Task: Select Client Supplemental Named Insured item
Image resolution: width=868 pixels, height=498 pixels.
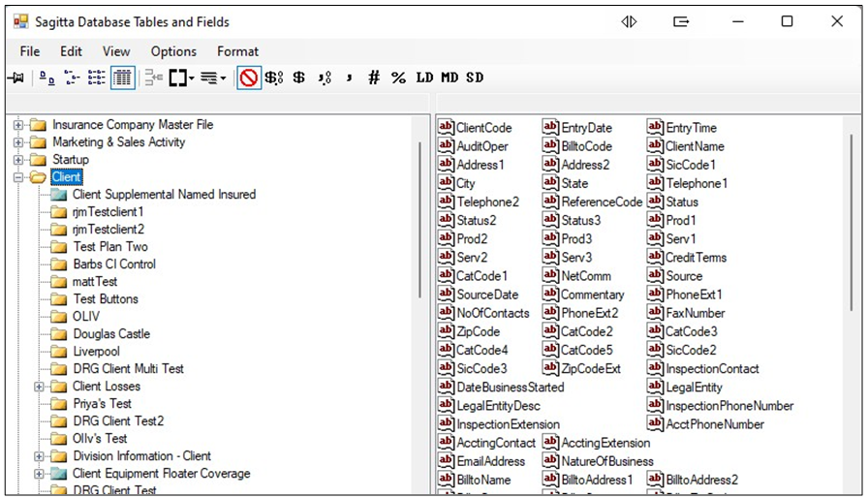Action: point(164,195)
